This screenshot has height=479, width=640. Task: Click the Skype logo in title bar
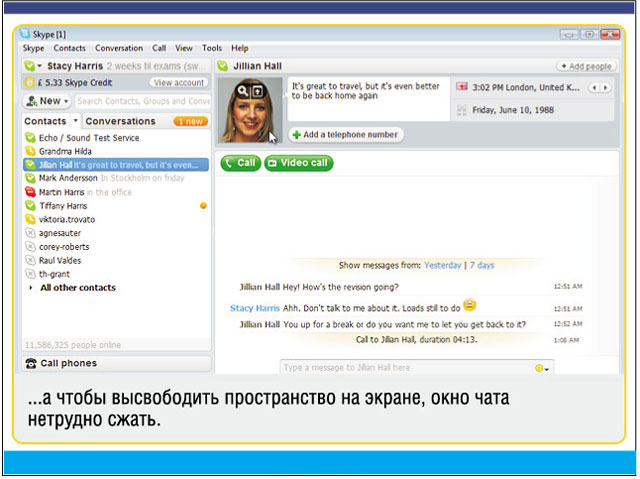(25, 33)
